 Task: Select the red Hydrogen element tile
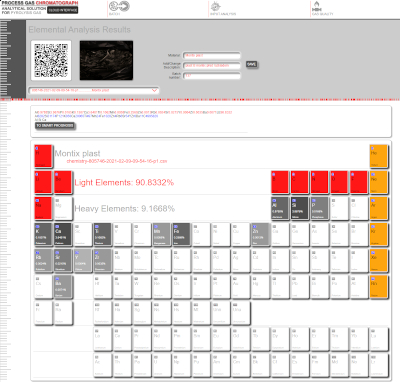pyautogui.click(x=43, y=156)
